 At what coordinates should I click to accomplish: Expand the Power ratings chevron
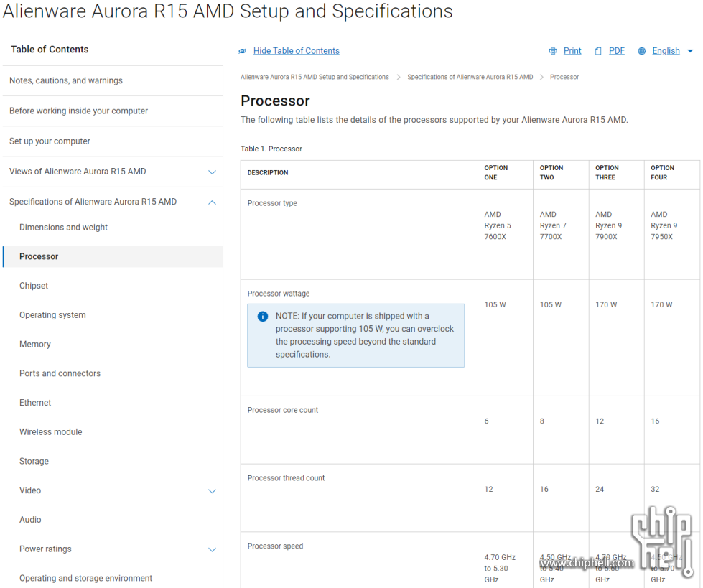[x=212, y=549]
